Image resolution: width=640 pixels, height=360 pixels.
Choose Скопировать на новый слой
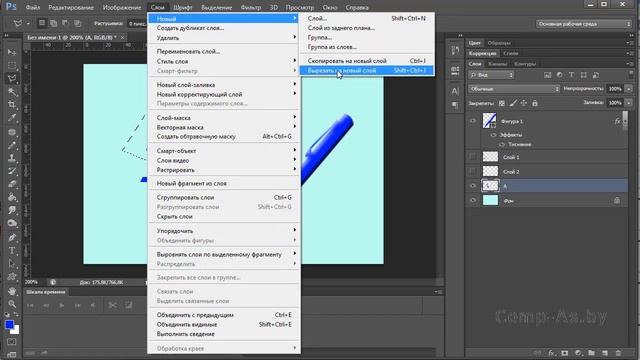367,61
